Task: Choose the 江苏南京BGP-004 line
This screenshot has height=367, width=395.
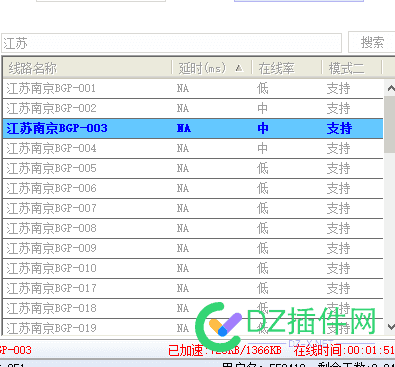Action: point(193,148)
